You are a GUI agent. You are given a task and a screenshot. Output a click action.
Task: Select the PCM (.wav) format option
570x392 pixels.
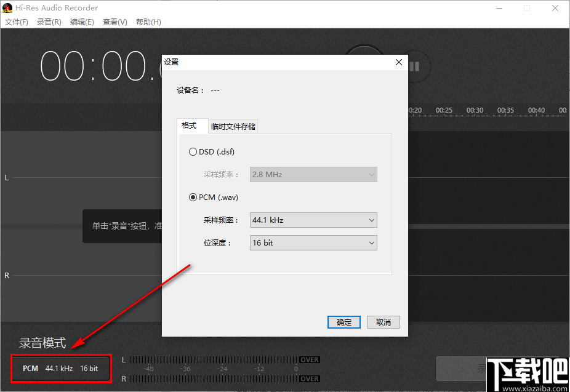click(x=193, y=197)
